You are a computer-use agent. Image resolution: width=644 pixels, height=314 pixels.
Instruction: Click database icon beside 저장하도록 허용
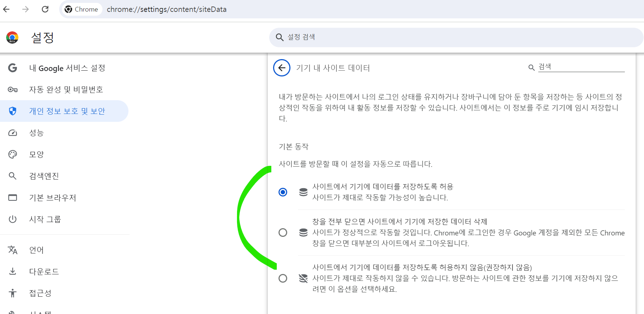(303, 192)
